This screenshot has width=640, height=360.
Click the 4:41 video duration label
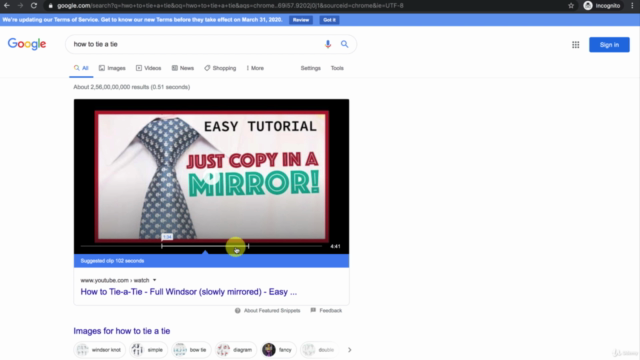(335, 247)
